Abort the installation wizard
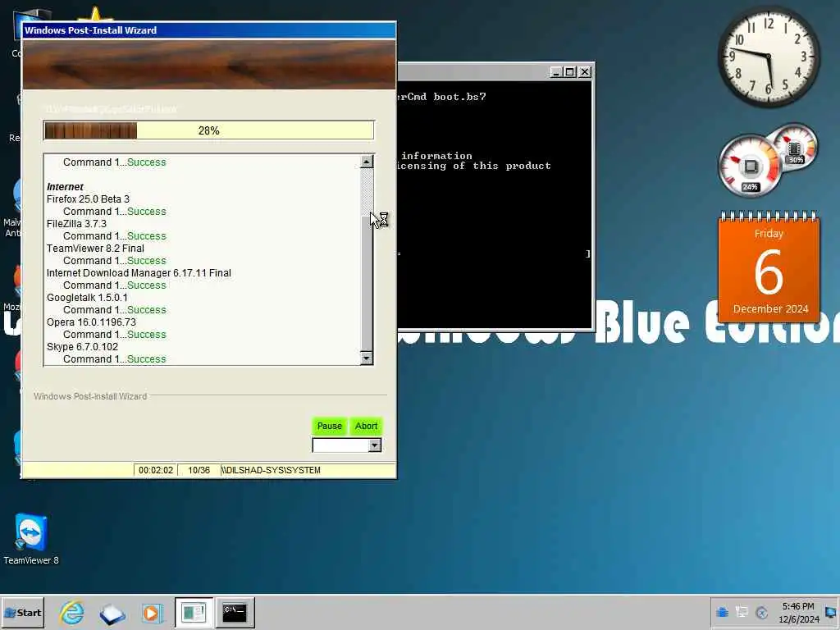 point(366,426)
